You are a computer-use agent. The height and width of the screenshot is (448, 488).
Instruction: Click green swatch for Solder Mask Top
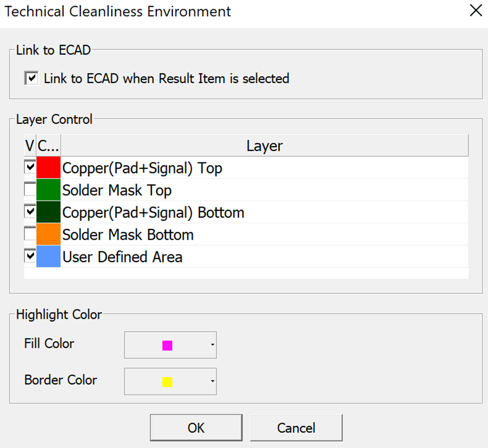[49, 190]
